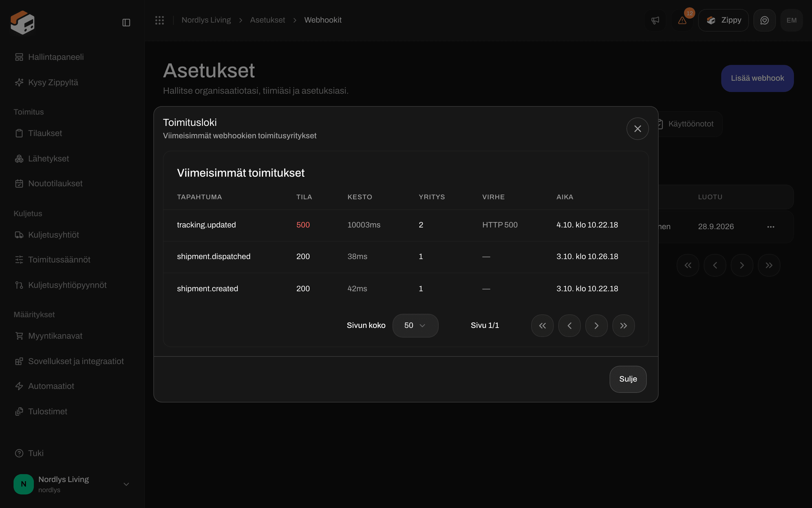Screen dimensions: 812x508
Task: Click the Kuljetusyhtiöpyynnöt branch icon
Action: click(19, 285)
